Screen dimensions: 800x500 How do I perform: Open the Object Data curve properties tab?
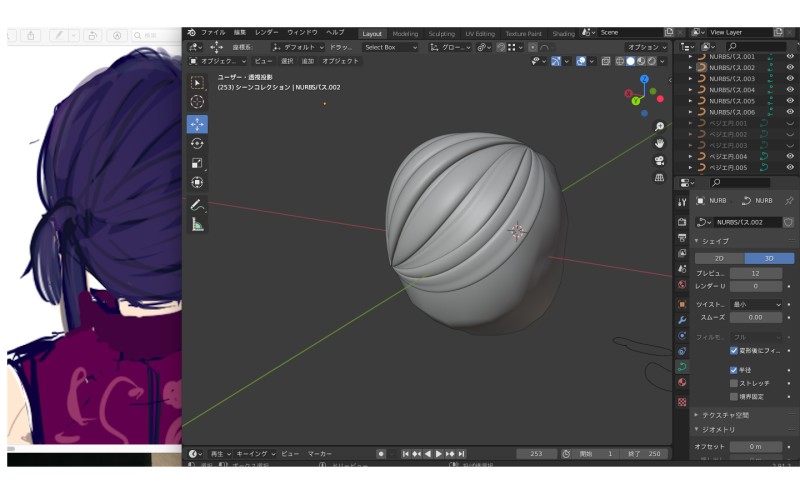tap(682, 366)
